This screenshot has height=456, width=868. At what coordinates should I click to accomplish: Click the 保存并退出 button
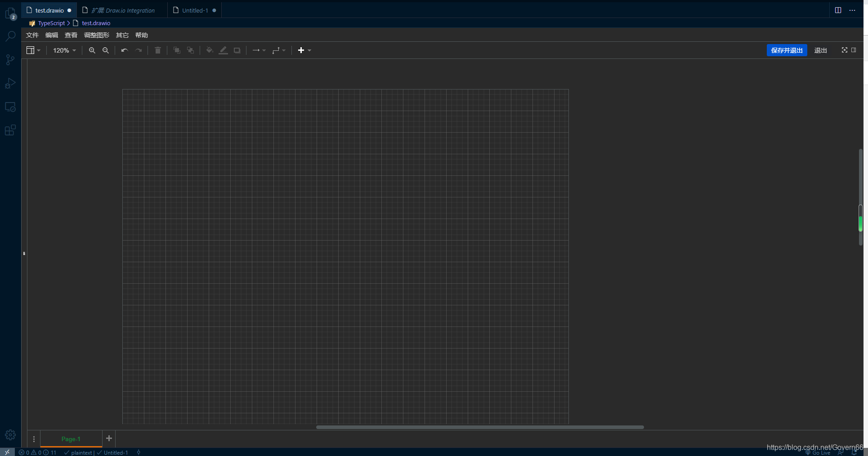(787, 50)
